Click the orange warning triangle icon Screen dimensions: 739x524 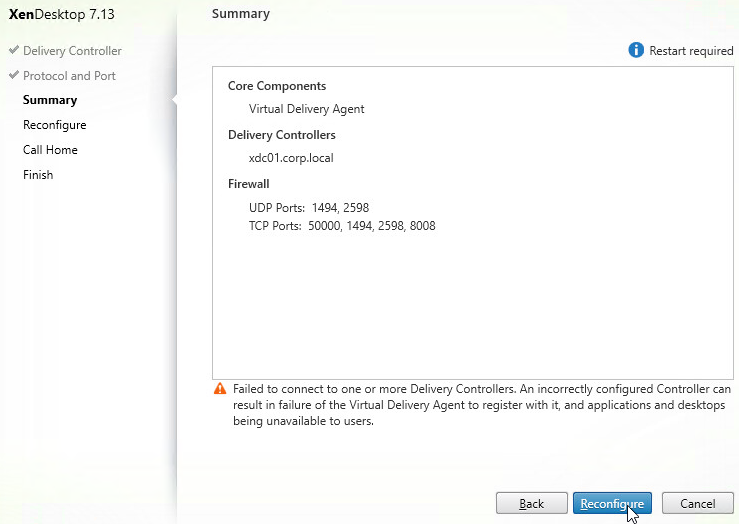pos(220,389)
